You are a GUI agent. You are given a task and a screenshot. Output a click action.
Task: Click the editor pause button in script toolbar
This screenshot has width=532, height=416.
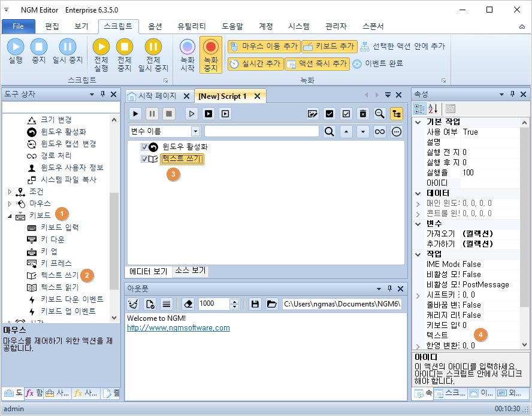(152, 114)
